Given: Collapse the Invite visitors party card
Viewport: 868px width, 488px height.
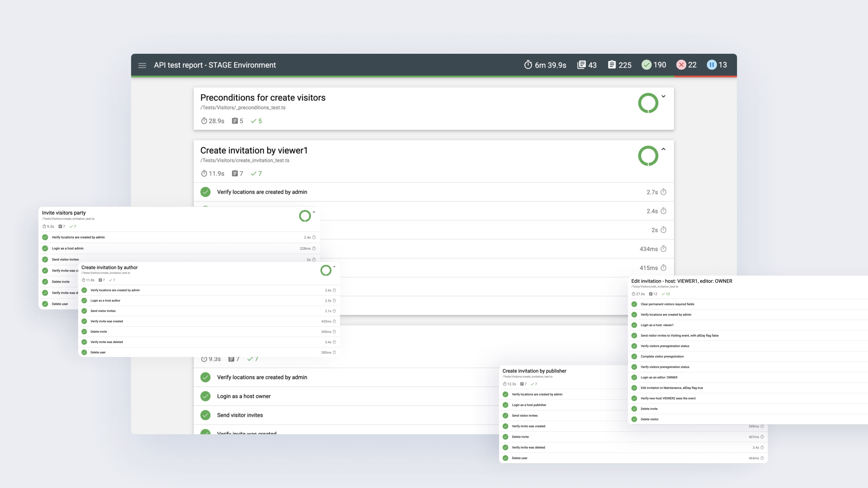Looking at the screenshot, I should [314, 212].
